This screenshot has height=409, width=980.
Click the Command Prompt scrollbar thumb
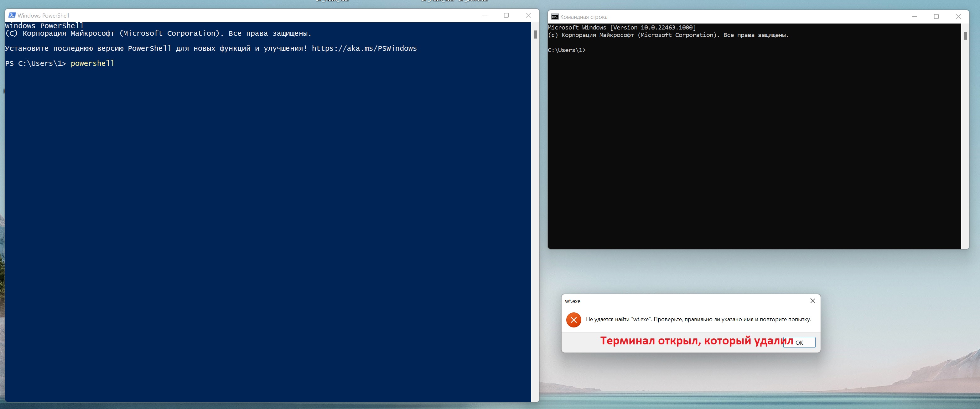point(965,36)
